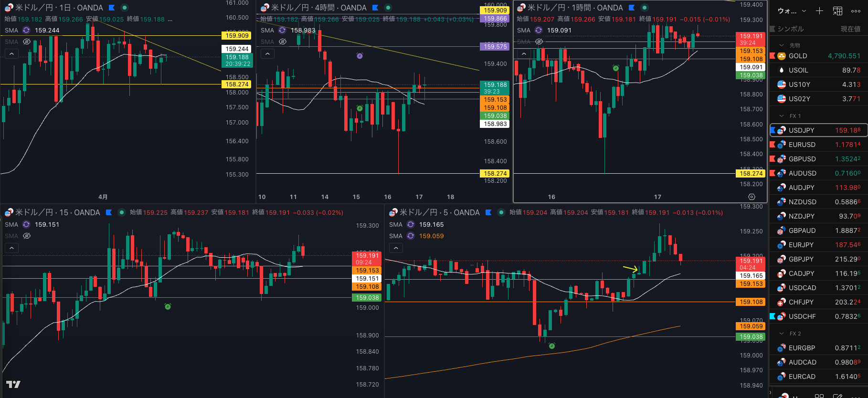Click the plus icon to add a symbol

[x=819, y=11]
